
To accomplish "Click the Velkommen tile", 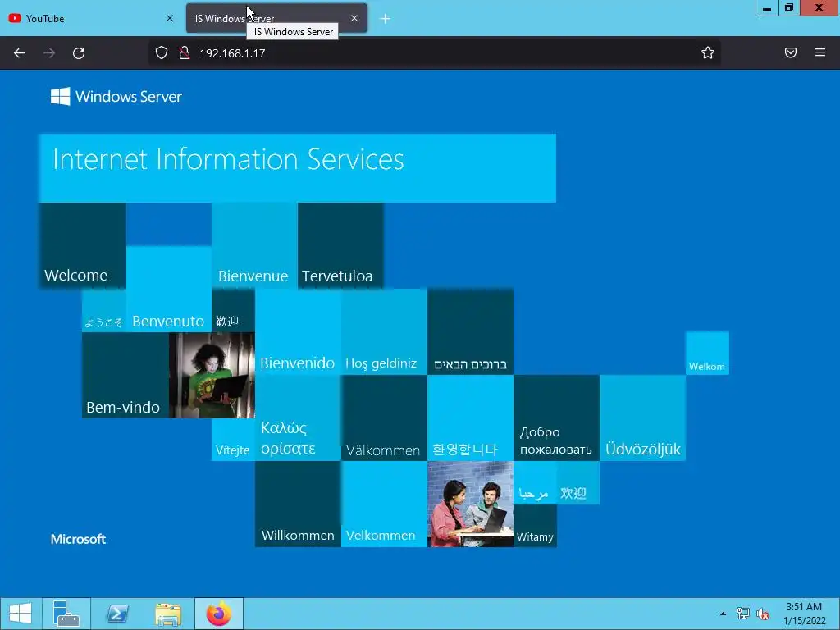I will 384,504.
